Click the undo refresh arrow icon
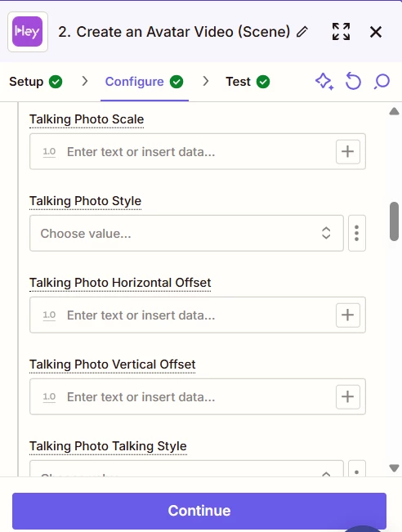This screenshot has height=532, width=402. point(353,82)
